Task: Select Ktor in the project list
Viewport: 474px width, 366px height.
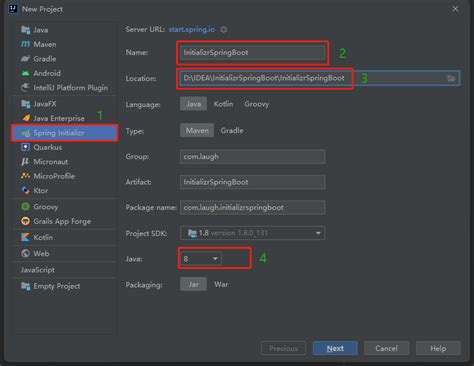Action: tap(64, 190)
